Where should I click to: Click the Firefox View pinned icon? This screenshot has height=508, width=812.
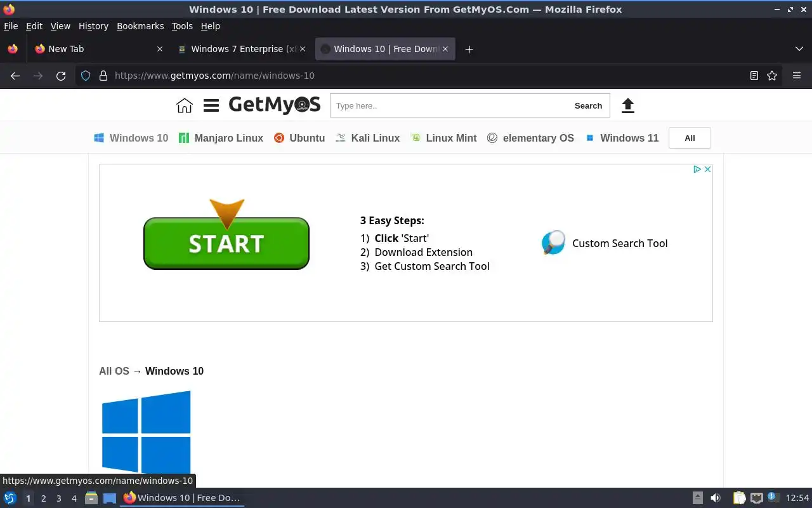(x=13, y=49)
